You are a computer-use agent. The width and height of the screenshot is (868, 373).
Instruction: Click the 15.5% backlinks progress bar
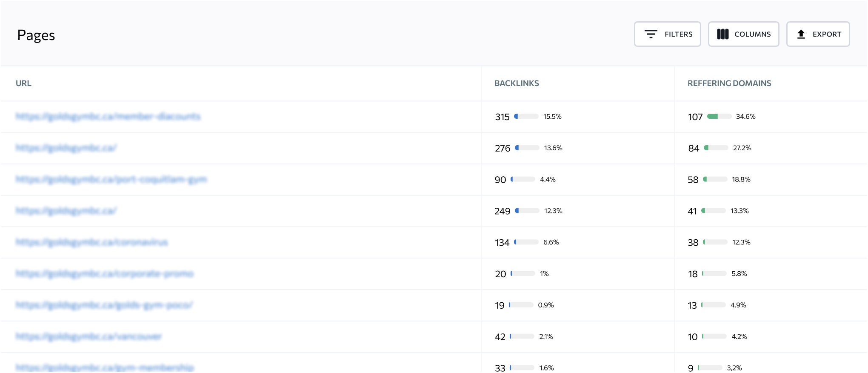pyautogui.click(x=526, y=116)
